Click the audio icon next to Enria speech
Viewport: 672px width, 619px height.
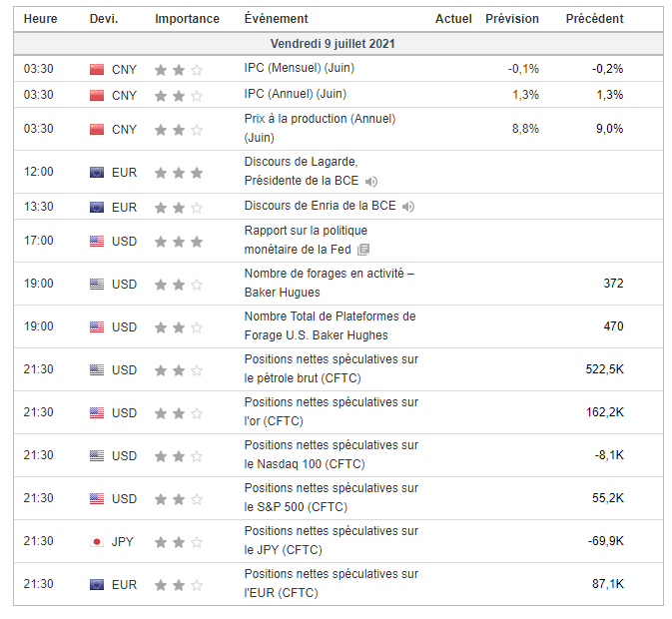pyautogui.click(x=407, y=207)
